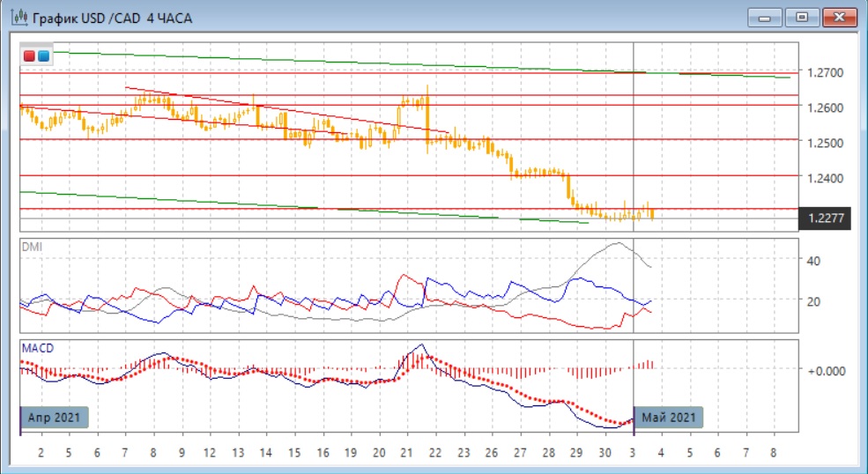Click date 29 on the time axis

[x=575, y=452]
